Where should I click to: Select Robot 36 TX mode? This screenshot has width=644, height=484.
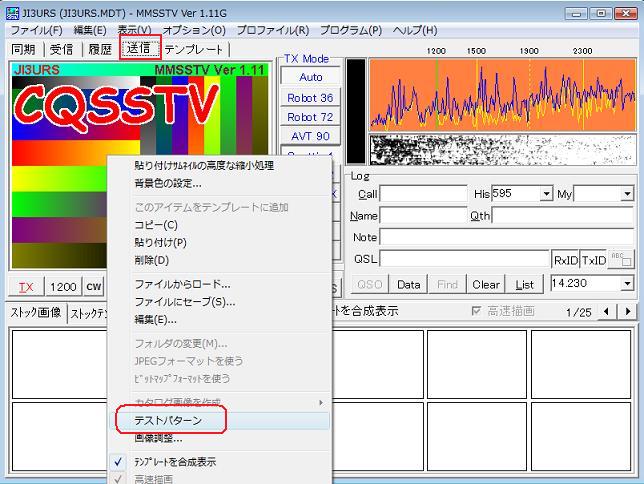310,98
